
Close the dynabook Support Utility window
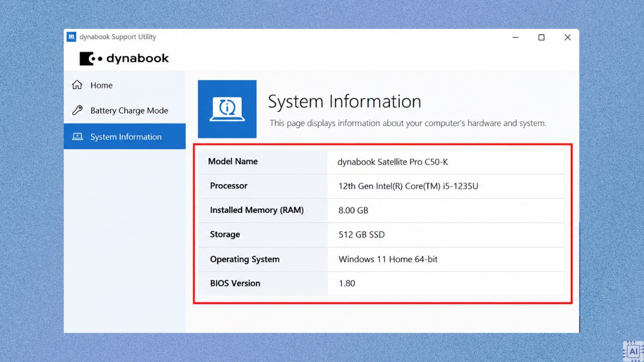(x=567, y=38)
